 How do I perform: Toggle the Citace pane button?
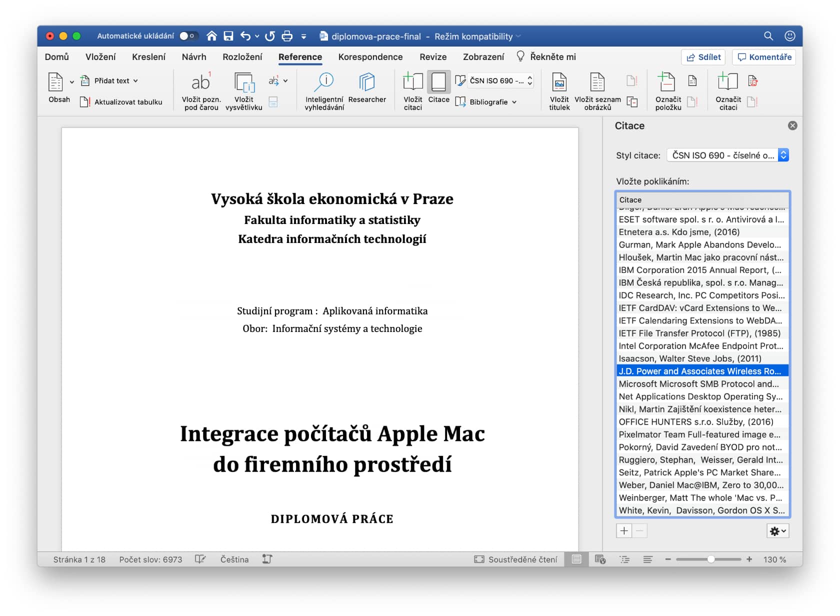[x=438, y=88]
